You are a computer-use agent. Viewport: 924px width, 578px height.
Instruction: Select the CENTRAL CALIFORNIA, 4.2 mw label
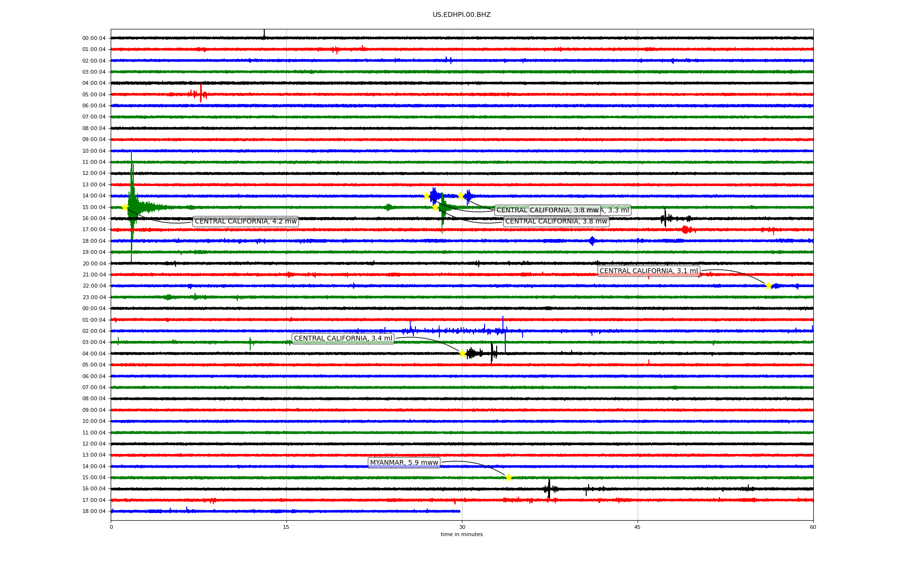[245, 221]
